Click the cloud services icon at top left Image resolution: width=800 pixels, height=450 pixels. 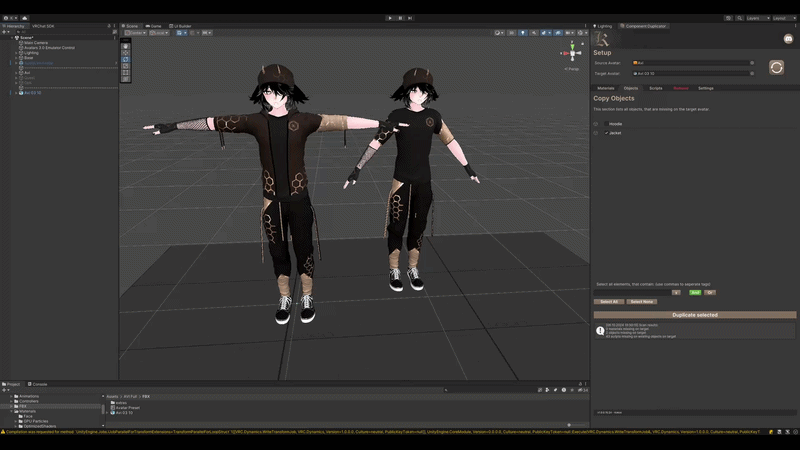[x=24, y=18]
